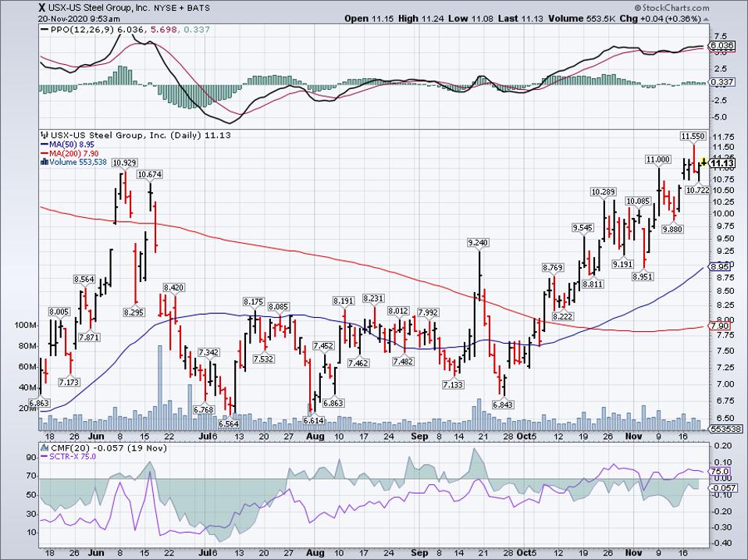The height and width of the screenshot is (560, 748).
Task: Click the candlestick icon beside USX Daily legend
Action: click(x=45, y=135)
